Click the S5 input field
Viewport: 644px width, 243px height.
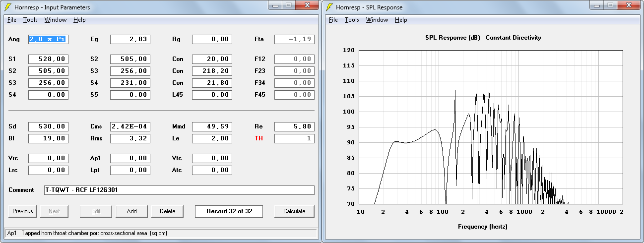click(x=130, y=95)
